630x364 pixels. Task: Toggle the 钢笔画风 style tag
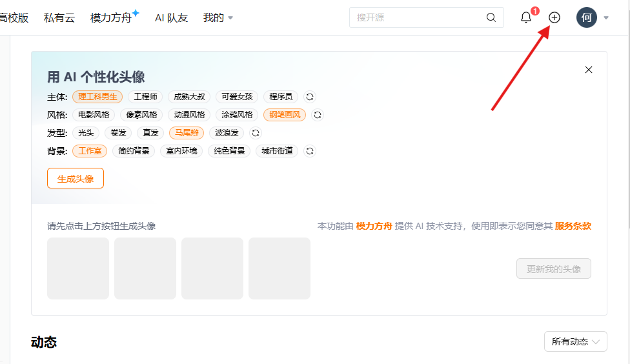285,115
